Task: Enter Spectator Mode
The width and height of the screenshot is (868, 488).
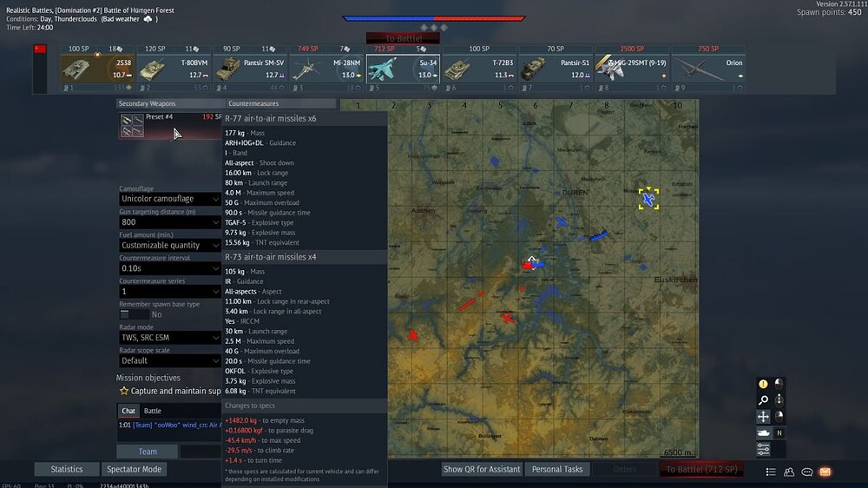Action: (x=134, y=469)
